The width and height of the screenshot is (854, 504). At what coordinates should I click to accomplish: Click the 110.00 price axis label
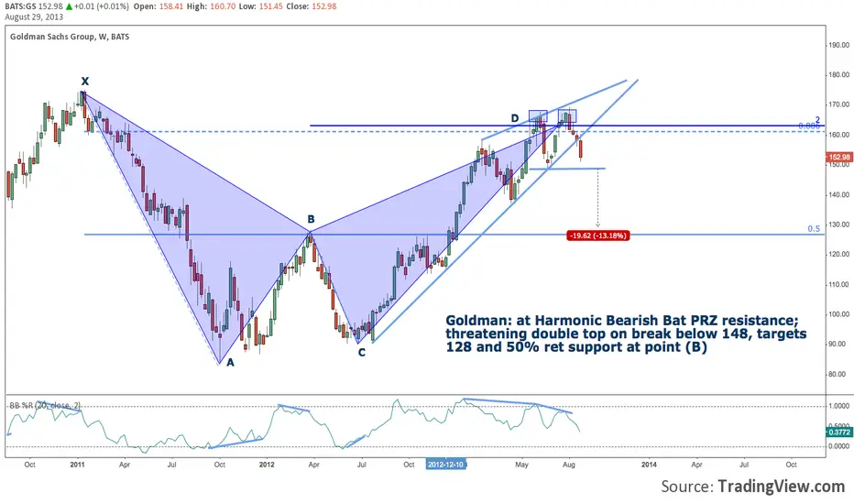point(838,284)
